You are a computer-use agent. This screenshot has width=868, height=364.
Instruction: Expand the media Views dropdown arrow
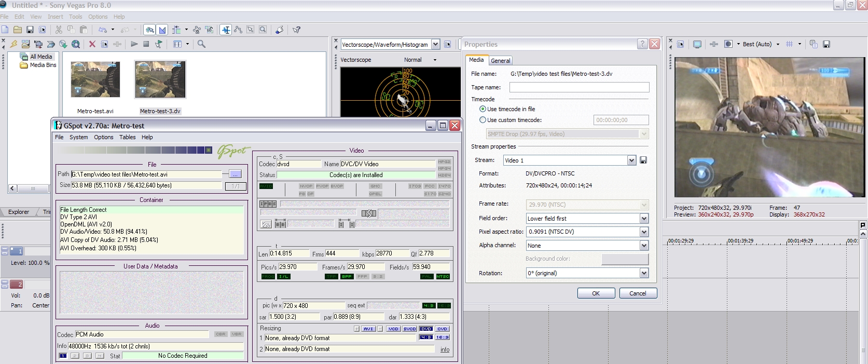pos(187,44)
